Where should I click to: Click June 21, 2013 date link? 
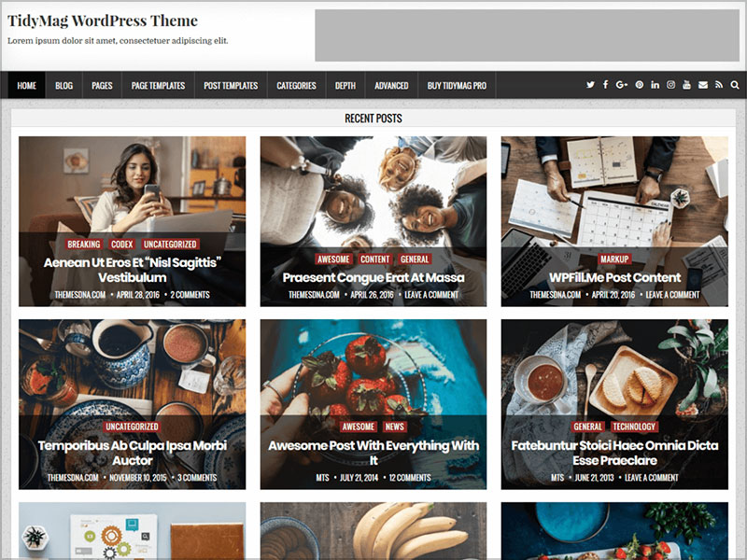pos(595,477)
